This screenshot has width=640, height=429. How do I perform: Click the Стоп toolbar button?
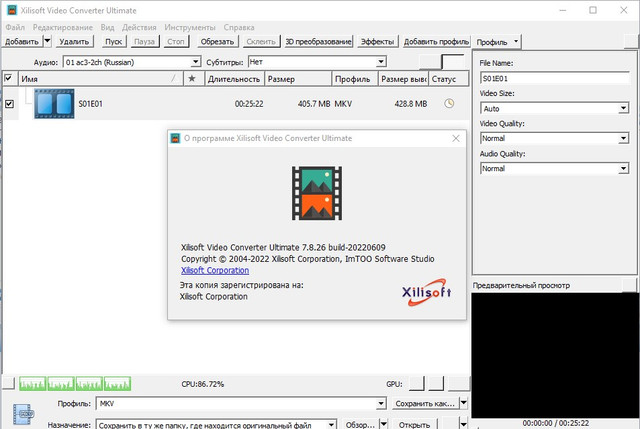176,42
